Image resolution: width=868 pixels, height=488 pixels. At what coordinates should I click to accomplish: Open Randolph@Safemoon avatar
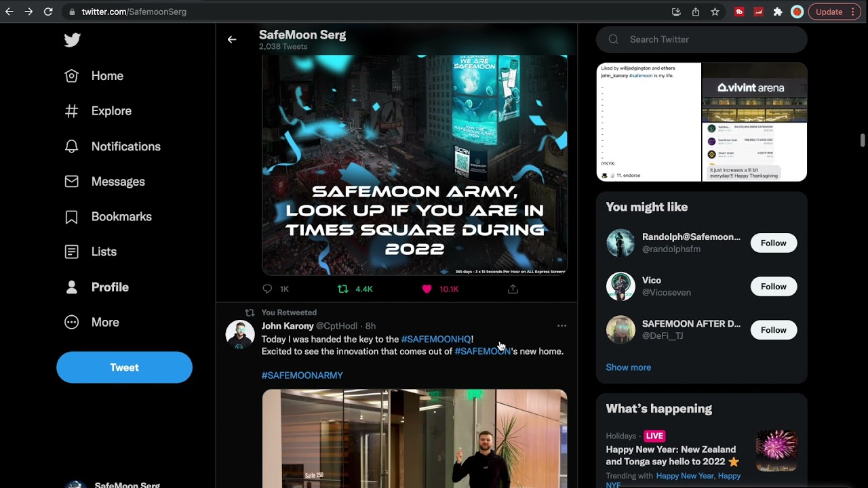click(620, 243)
